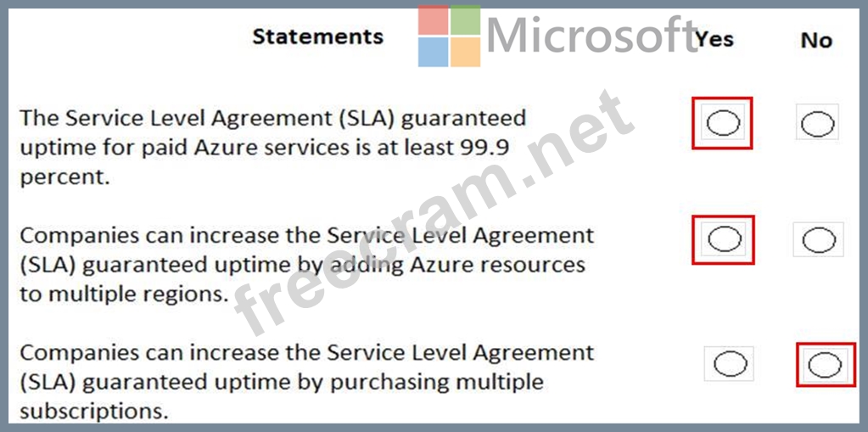
Task: Click the statement about purchasing multiple subscriptions
Action: point(306,381)
